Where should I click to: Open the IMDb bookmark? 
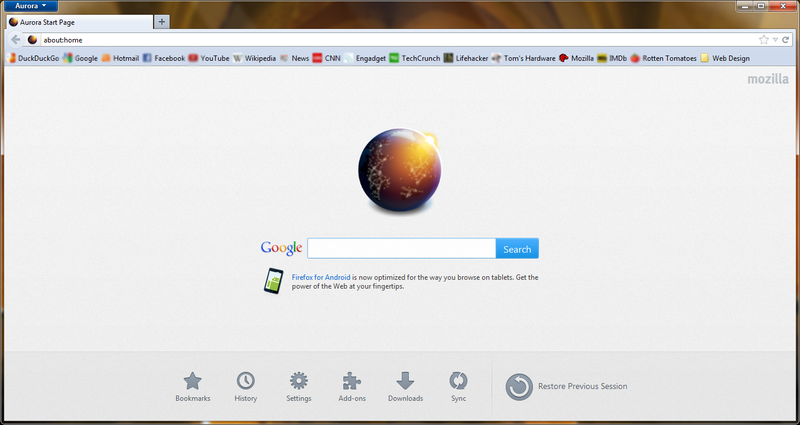tap(612, 58)
